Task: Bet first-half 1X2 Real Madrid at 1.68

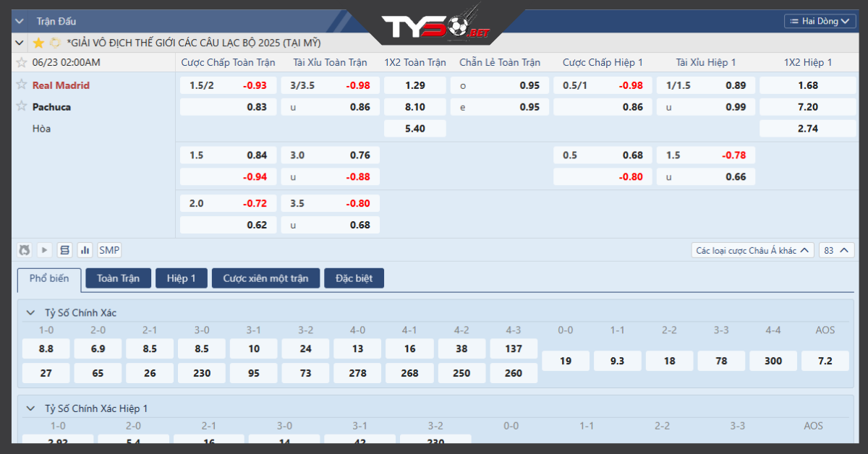Action: coord(808,85)
